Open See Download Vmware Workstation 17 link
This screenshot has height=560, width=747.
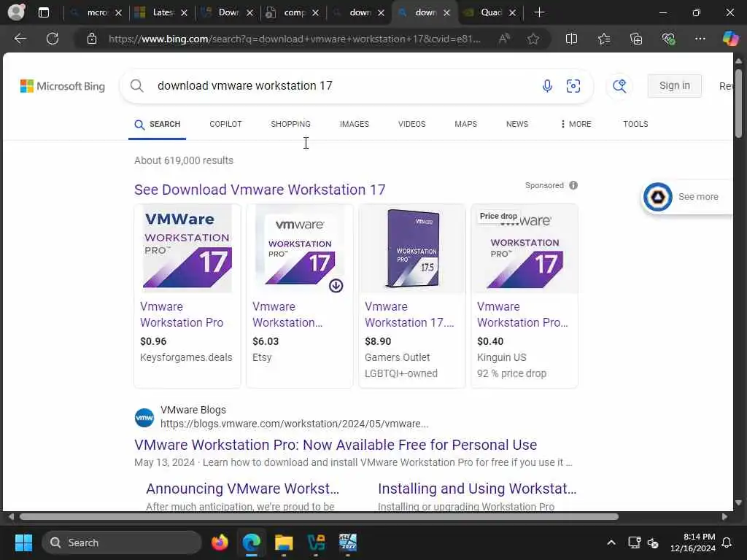(260, 190)
